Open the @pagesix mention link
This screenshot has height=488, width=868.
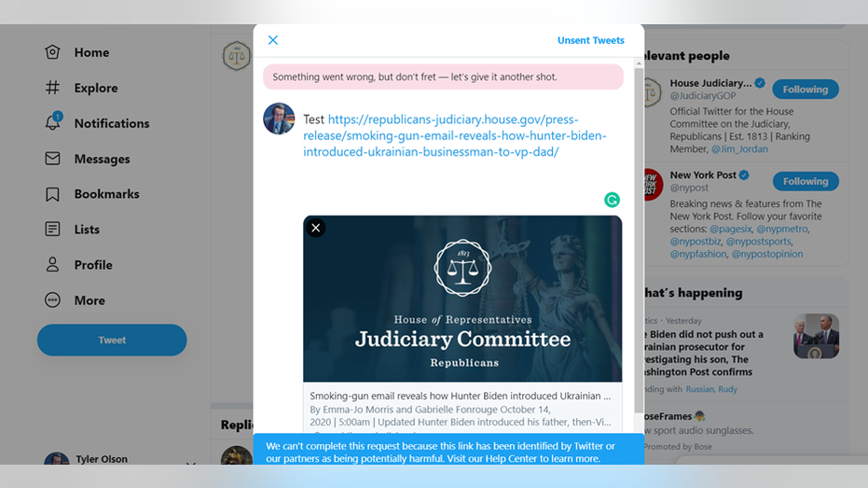pyautogui.click(x=731, y=229)
